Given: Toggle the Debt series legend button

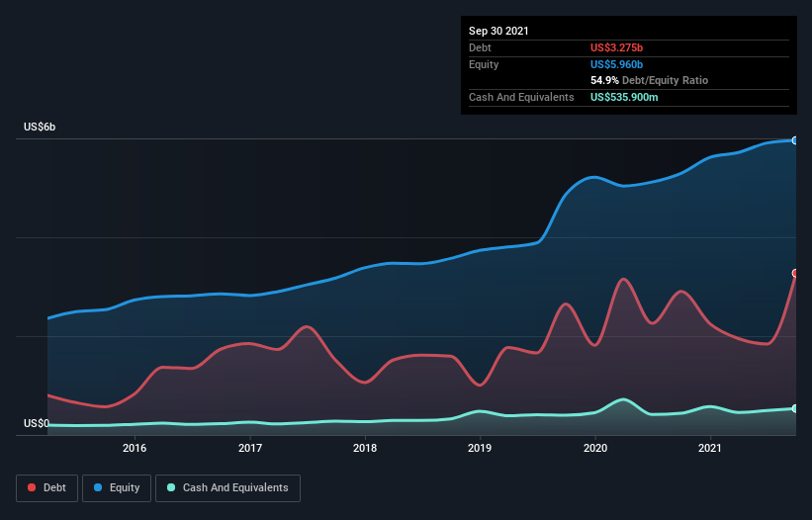Looking at the screenshot, I should click(x=46, y=488).
